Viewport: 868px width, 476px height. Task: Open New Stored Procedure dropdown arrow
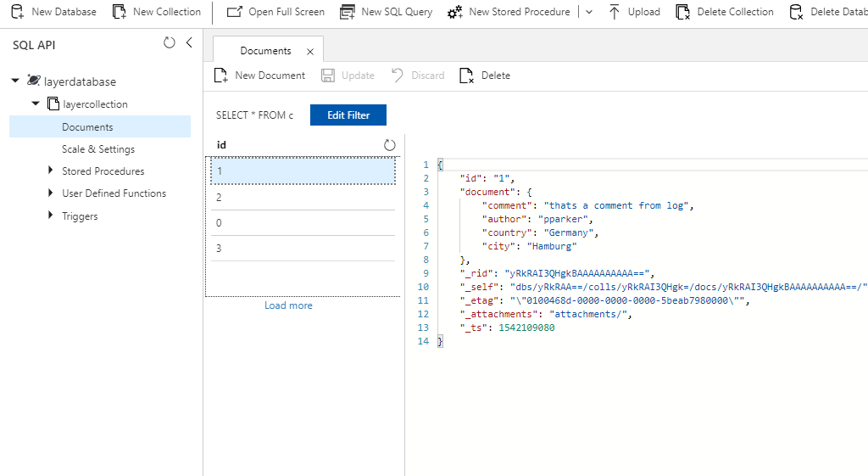(590, 12)
